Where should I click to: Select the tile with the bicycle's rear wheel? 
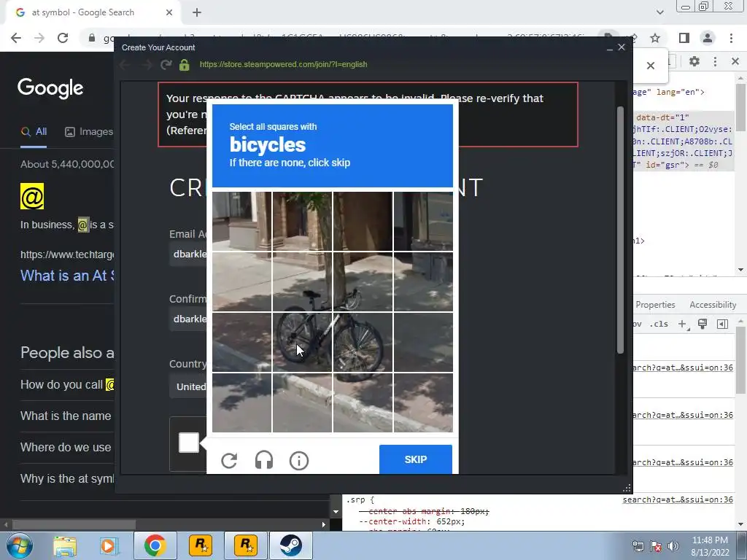302,342
